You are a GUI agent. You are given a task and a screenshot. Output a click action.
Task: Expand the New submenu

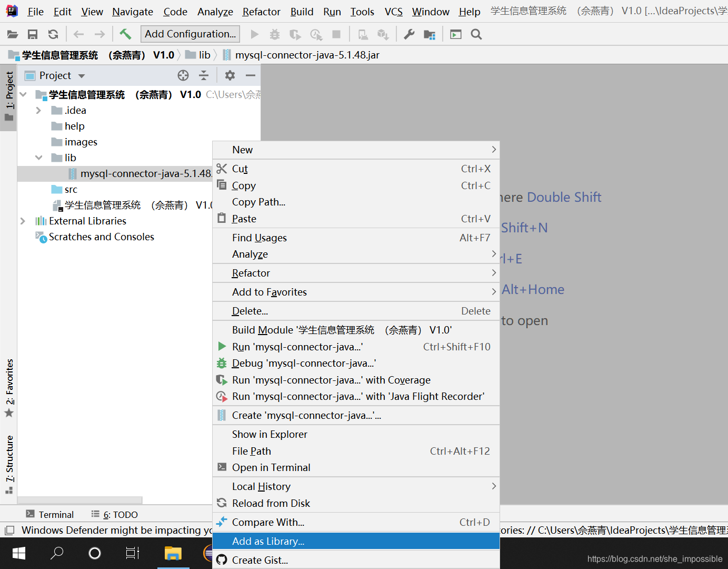click(356, 150)
